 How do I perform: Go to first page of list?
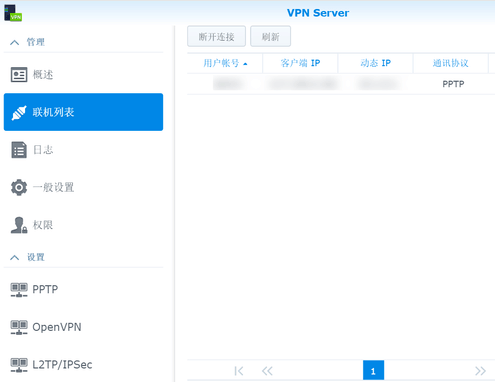239,371
